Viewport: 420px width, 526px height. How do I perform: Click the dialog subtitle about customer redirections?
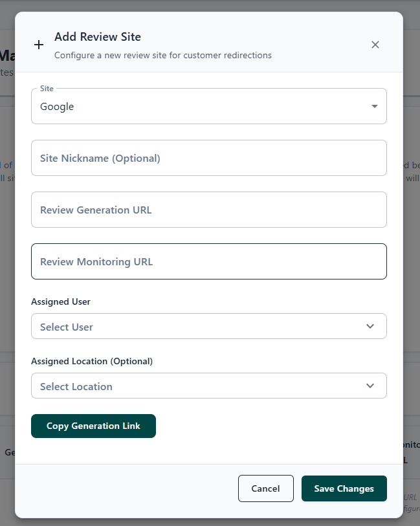pos(162,56)
